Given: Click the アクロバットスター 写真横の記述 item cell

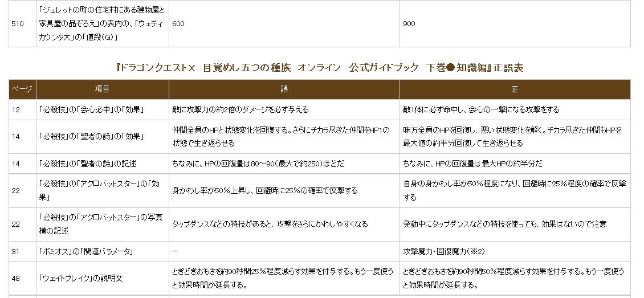Looking at the screenshot, I should (x=102, y=224).
